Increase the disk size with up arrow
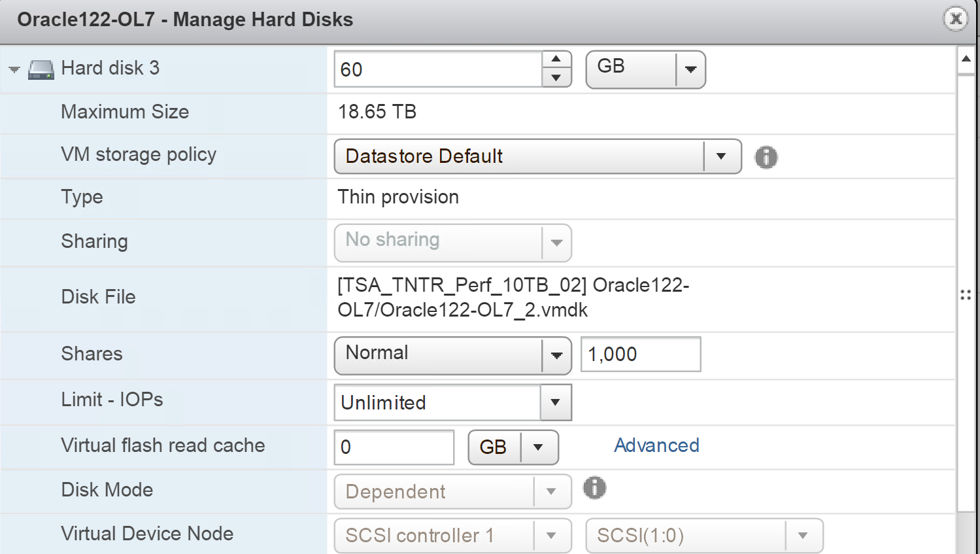This screenshot has height=554, width=980. pyautogui.click(x=556, y=60)
